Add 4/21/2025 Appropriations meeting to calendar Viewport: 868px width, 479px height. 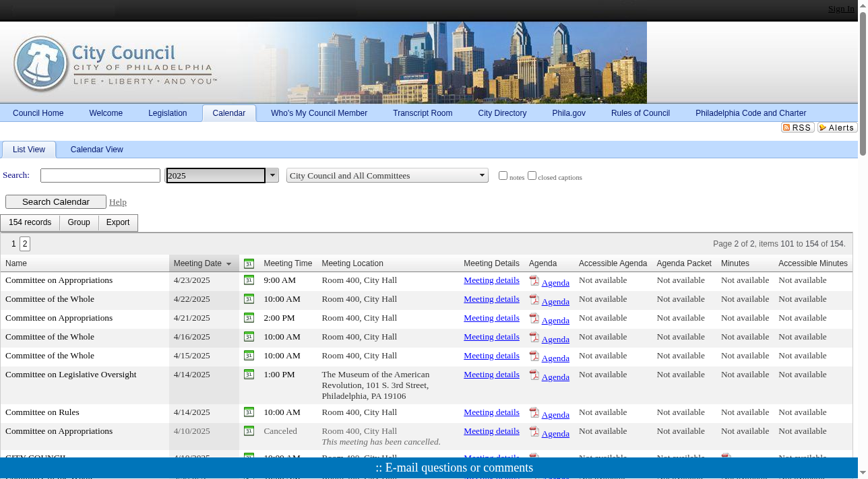click(x=249, y=318)
